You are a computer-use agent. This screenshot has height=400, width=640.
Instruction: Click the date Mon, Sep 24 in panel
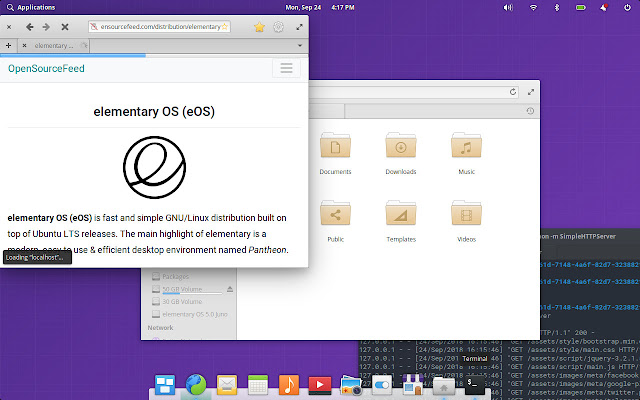303,7
